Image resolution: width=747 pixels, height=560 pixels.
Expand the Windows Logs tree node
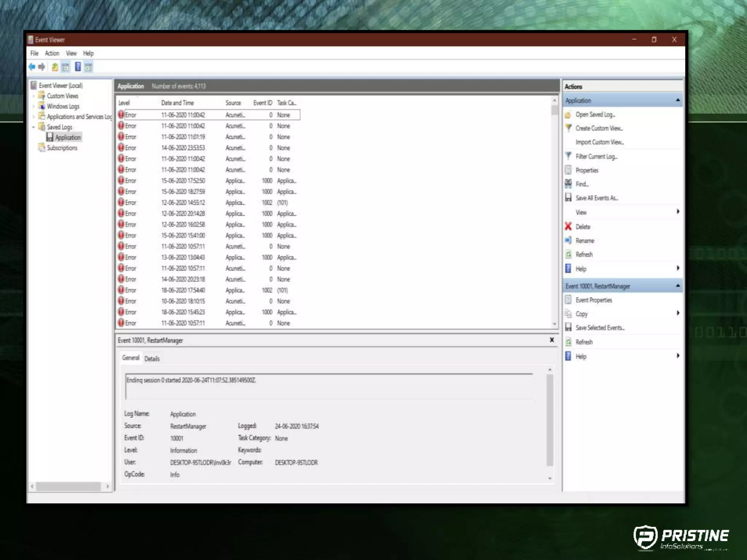point(34,106)
